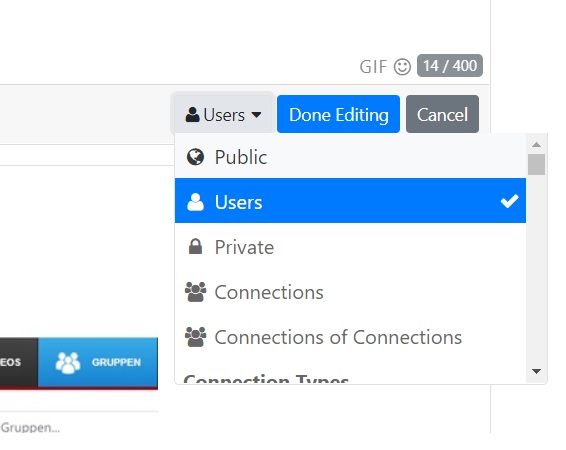Click the dropdown scrollbar down arrow
The width and height of the screenshot is (566, 450).
[x=536, y=371]
